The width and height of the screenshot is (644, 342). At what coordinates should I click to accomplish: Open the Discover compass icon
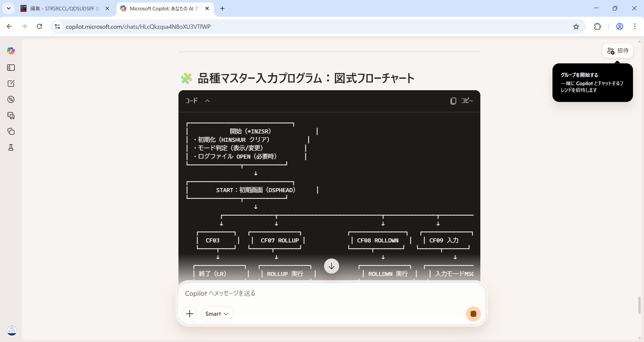11,100
